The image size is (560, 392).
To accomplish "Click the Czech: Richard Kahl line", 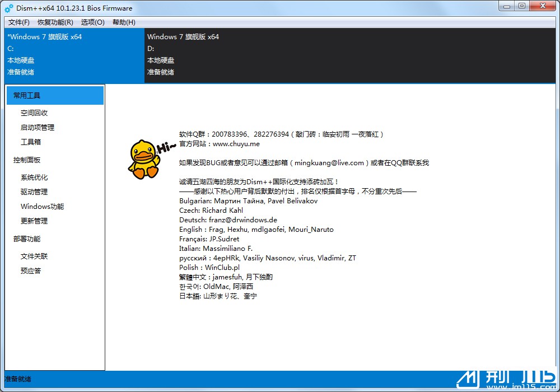I will coord(211,211).
